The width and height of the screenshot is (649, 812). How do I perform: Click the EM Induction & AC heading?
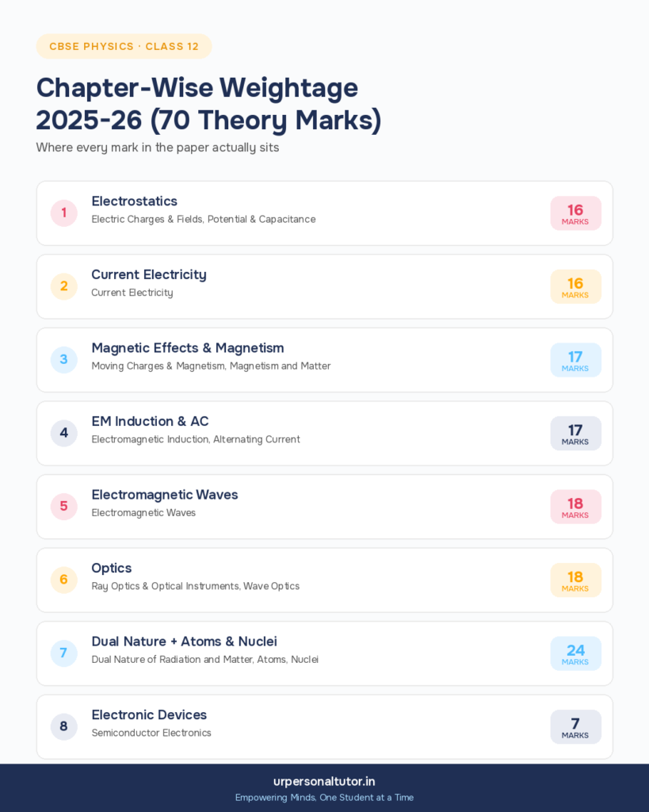[150, 422]
